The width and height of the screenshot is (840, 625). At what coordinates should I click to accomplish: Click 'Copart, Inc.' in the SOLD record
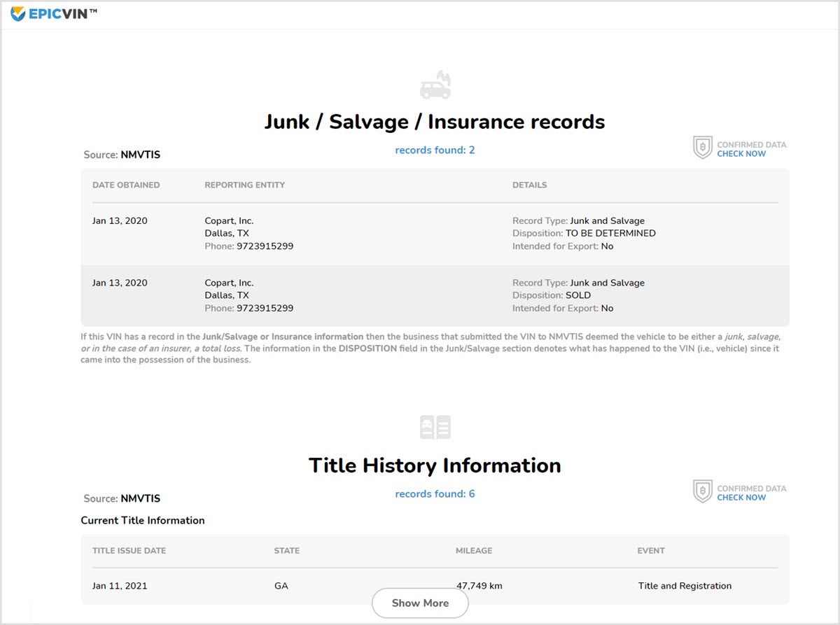click(229, 283)
